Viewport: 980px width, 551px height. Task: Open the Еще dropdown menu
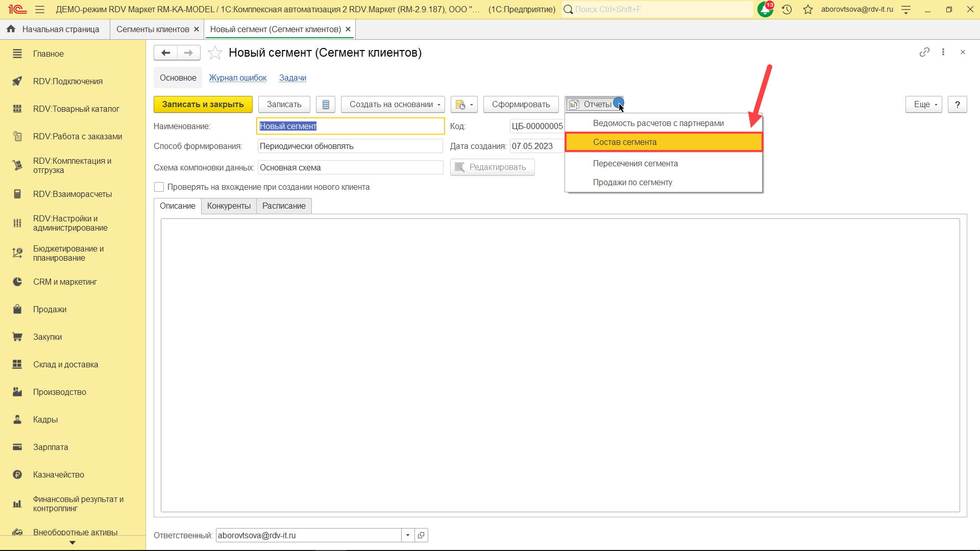click(x=923, y=105)
